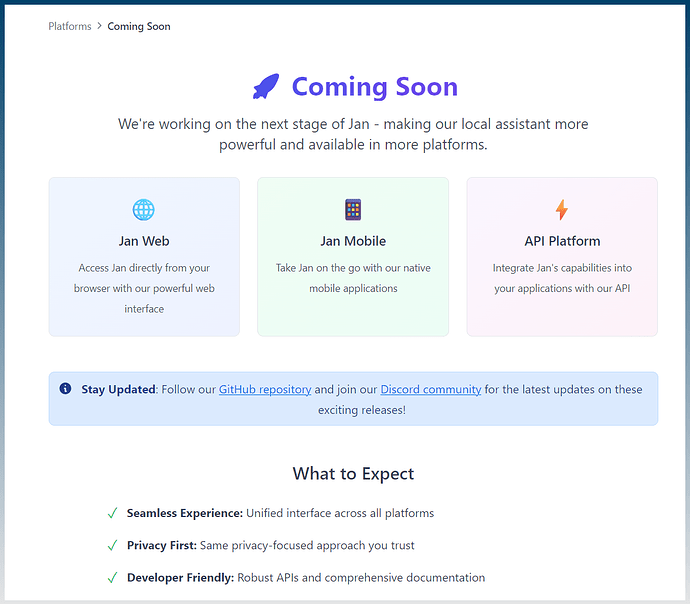Click the Jan Mobile card title

tap(353, 241)
